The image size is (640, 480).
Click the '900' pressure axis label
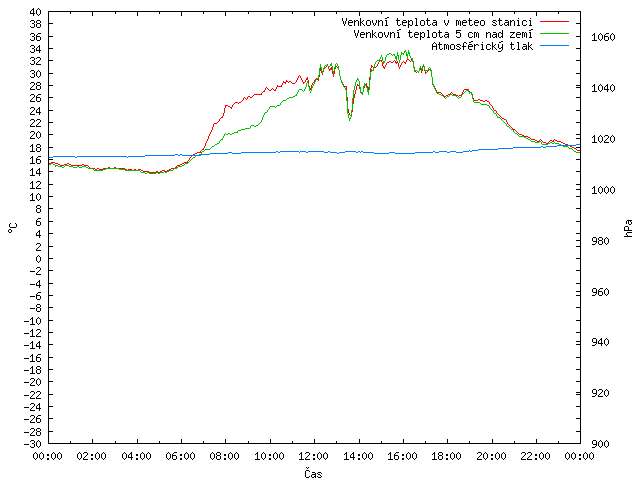coord(600,444)
